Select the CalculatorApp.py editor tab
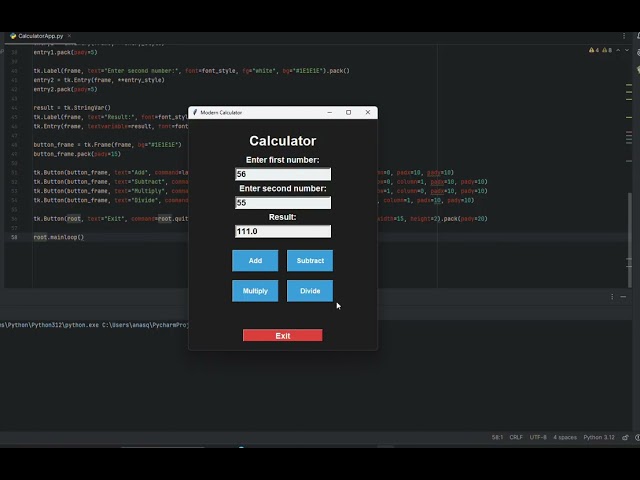 click(x=40, y=36)
